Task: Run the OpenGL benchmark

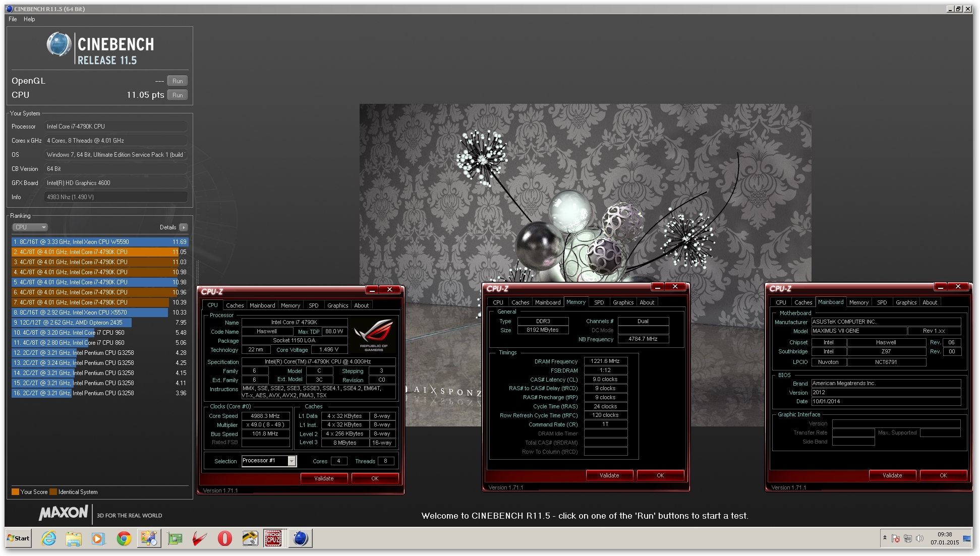Action: (178, 81)
